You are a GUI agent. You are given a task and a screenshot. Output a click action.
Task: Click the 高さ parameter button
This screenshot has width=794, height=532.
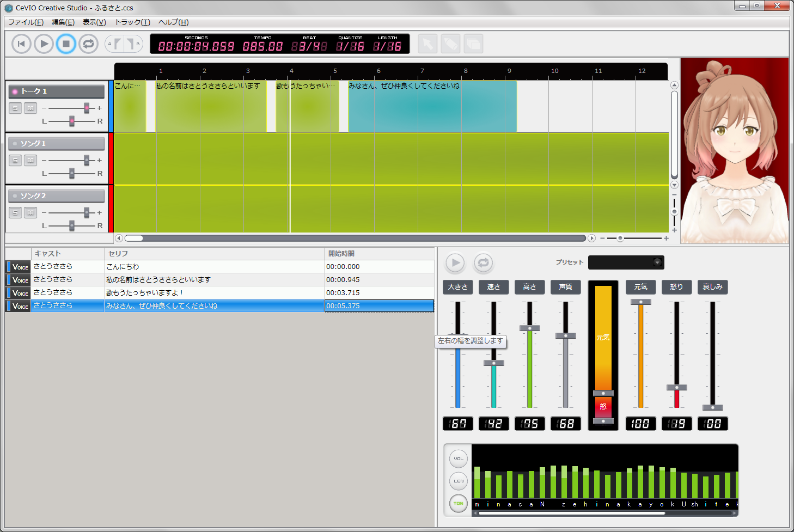point(530,287)
